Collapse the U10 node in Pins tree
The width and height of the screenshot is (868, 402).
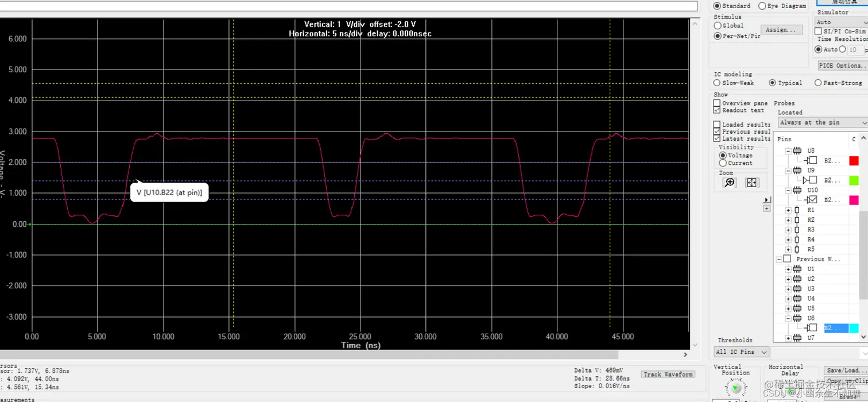coord(788,190)
